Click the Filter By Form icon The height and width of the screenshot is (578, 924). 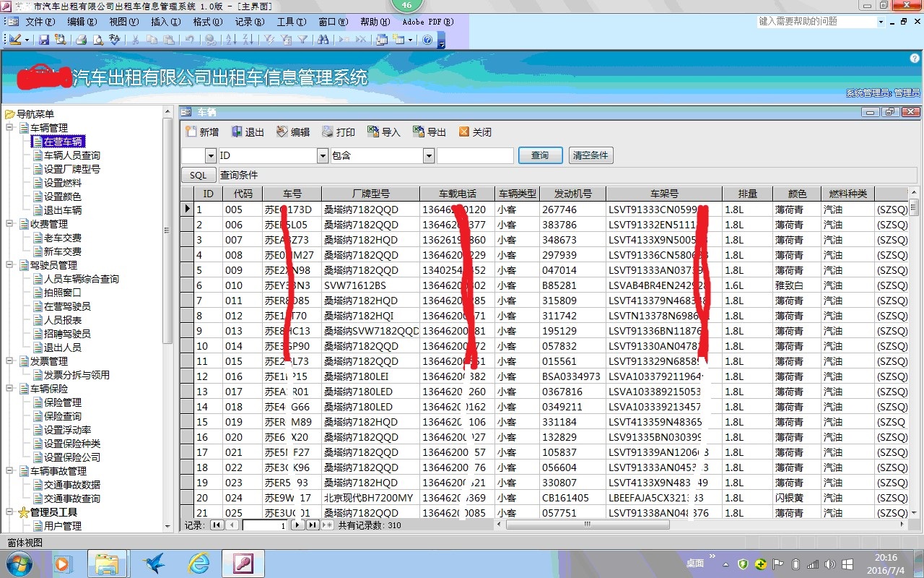point(285,40)
